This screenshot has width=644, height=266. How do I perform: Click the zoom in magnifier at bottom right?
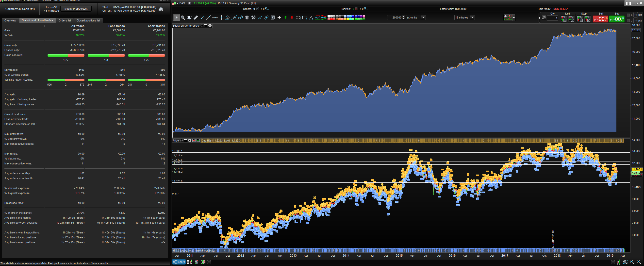pos(639,262)
